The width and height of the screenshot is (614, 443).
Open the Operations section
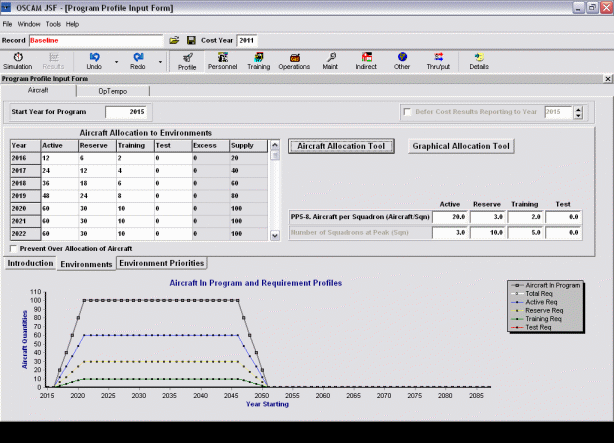pos(294,61)
